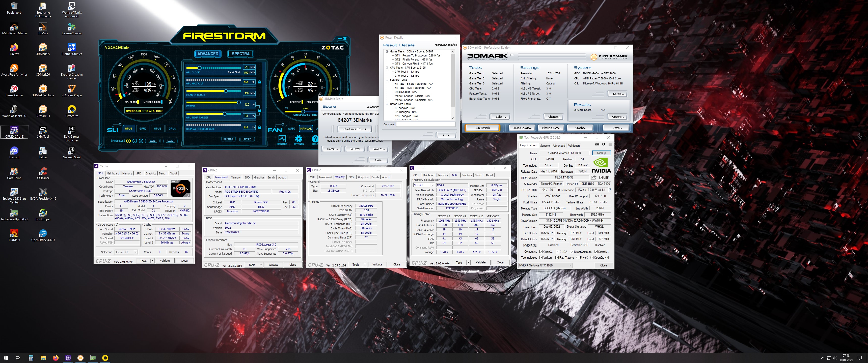Toggle the OpenGL 4.6 checkbox in GPU-Z
The height and width of the screenshot is (363, 868).
click(592, 258)
